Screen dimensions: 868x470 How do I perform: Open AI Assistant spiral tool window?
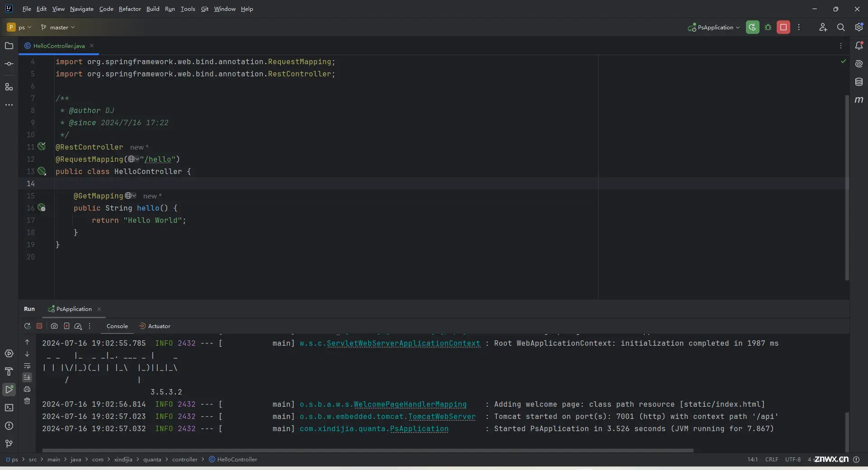pos(859,64)
